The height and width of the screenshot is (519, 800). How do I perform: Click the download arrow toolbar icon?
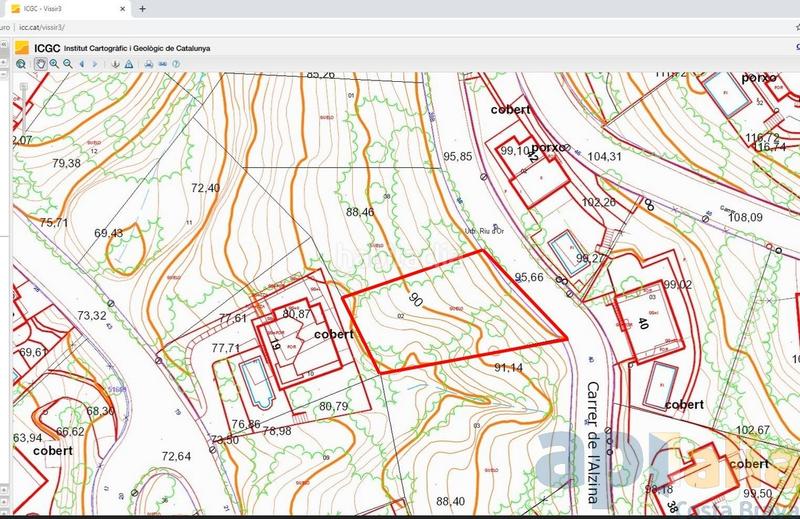coord(115,64)
